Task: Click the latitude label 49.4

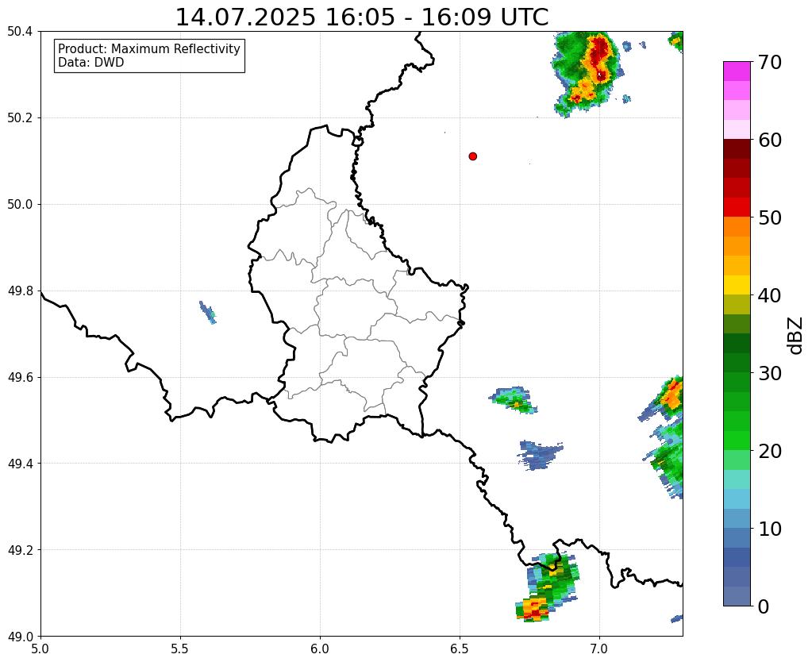Action: 20,463
